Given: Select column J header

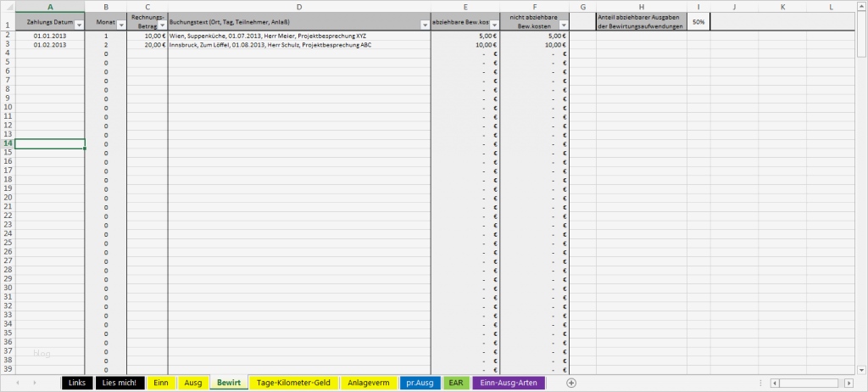Looking at the screenshot, I should click(x=734, y=7).
